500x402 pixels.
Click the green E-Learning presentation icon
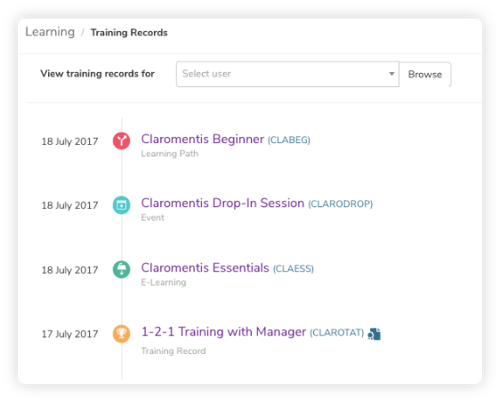point(121,269)
